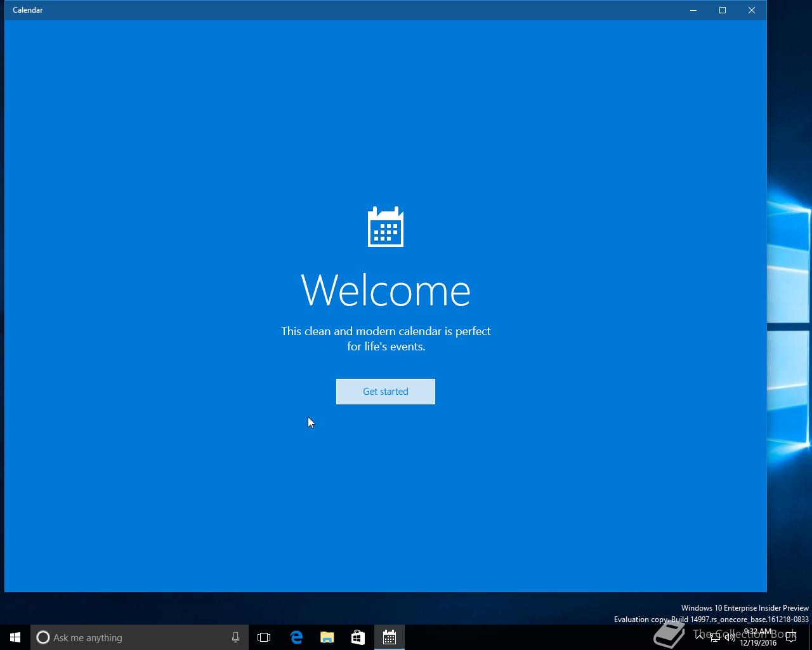Screen dimensions: 812x650
Task: Click the Welcome heading text
Action: [x=386, y=290]
